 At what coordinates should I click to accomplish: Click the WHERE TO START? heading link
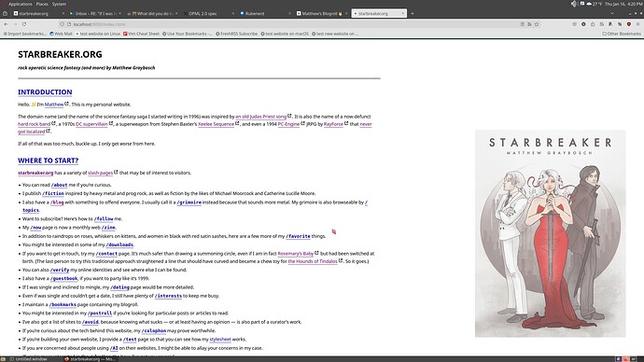click(x=48, y=160)
